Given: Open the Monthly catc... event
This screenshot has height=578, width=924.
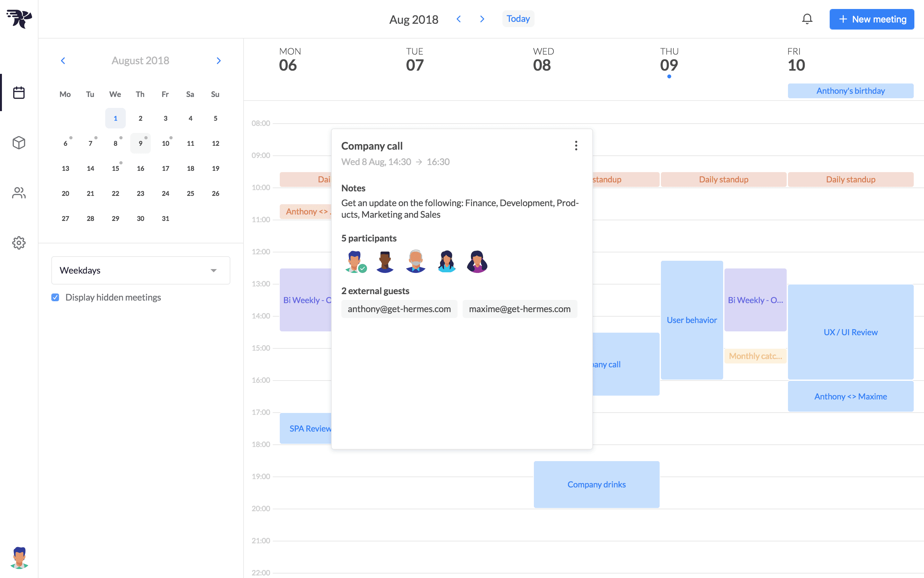Looking at the screenshot, I should pyautogui.click(x=755, y=356).
